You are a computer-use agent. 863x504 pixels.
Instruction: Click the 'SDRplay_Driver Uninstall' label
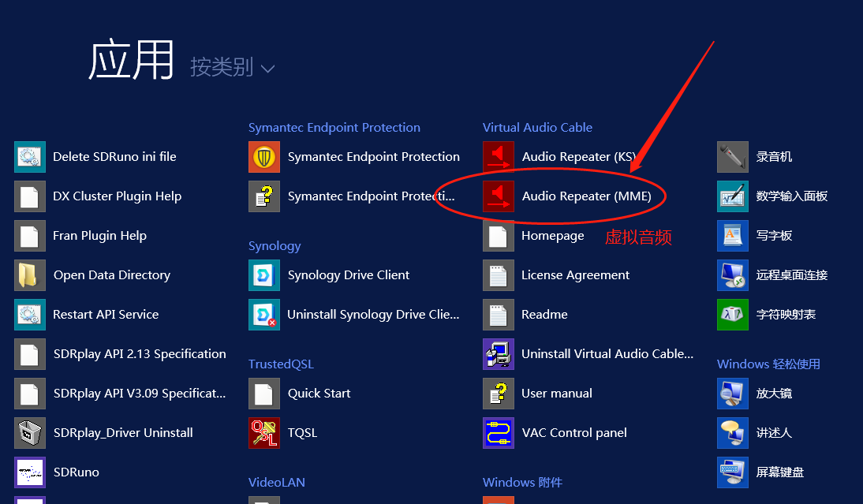pyautogui.click(x=123, y=433)
